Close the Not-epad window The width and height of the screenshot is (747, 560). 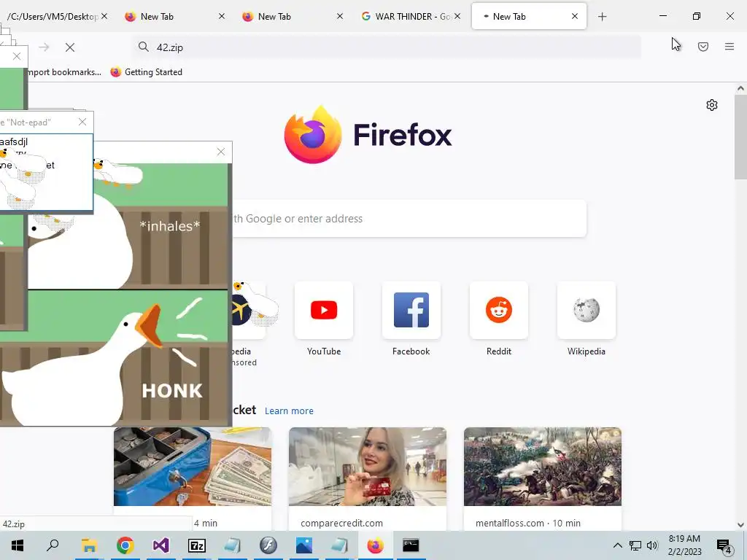[x=82, y=122]
